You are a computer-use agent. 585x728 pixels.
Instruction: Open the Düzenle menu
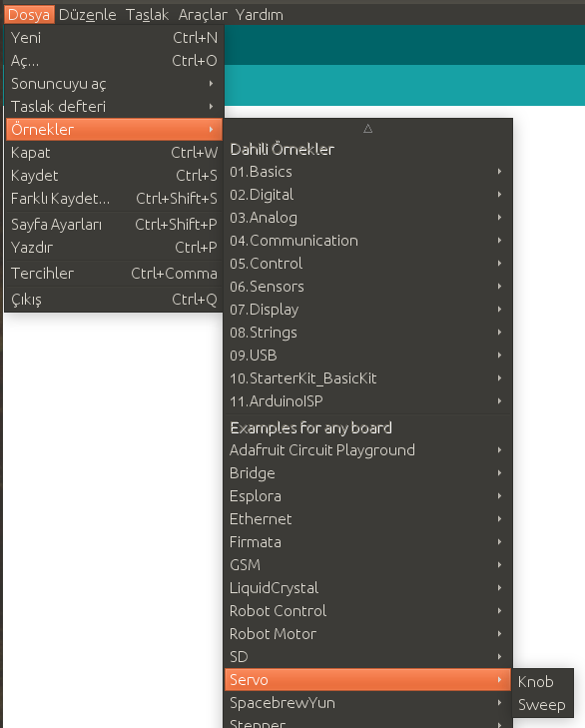click(x=87, y=15)
